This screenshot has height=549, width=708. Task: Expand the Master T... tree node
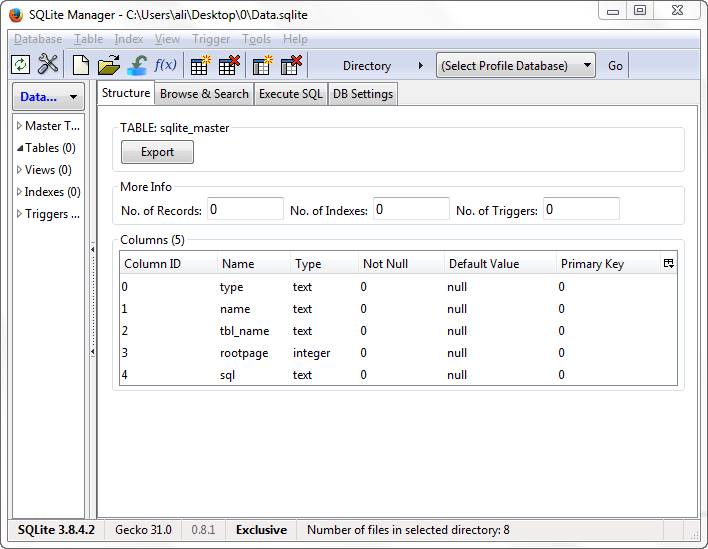click(x=19, y=126)
